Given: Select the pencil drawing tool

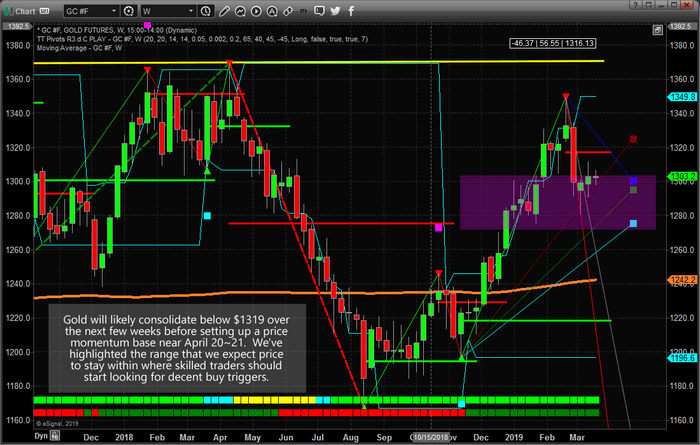Looking at the screenshot, I should click(x=224, y=11).
